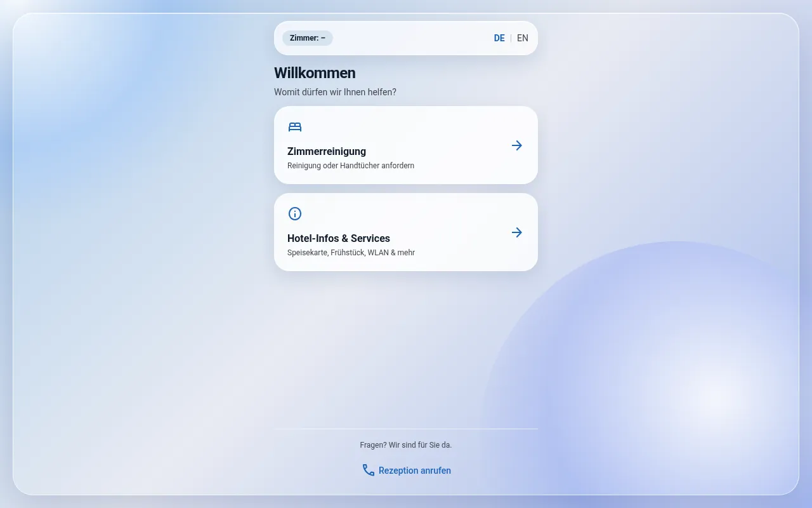Click the arrow on Hotel-Infos & Services card
The width and height of the screenshot is (812, 508).
(x=517, y=232)
